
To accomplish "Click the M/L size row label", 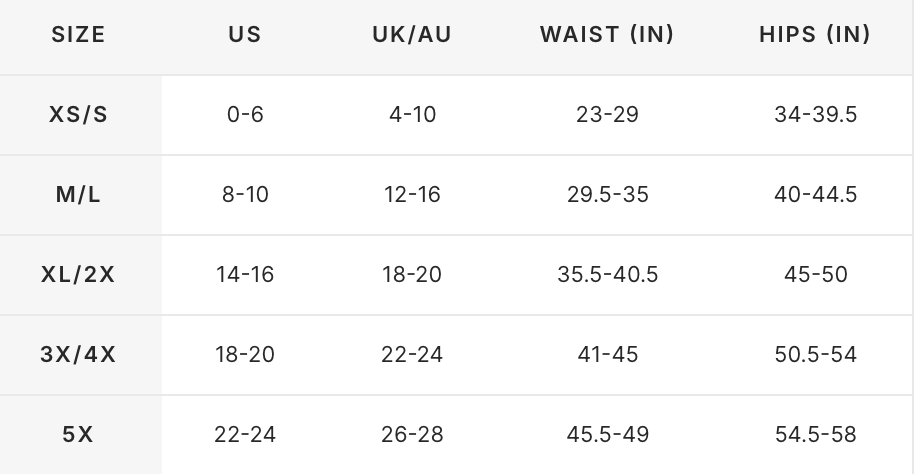I will point(78,194).
